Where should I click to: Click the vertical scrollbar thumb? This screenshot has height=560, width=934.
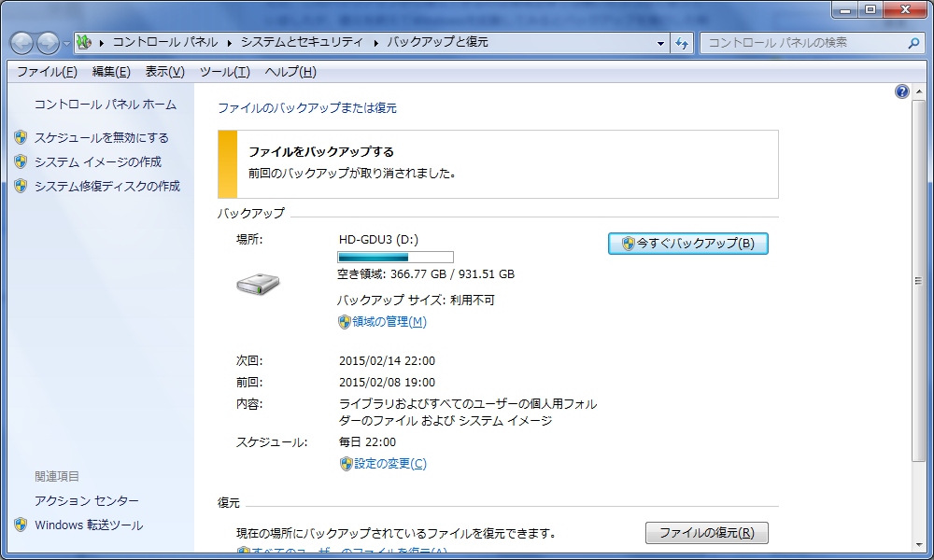pyautogui.click(x=918, y=281)
